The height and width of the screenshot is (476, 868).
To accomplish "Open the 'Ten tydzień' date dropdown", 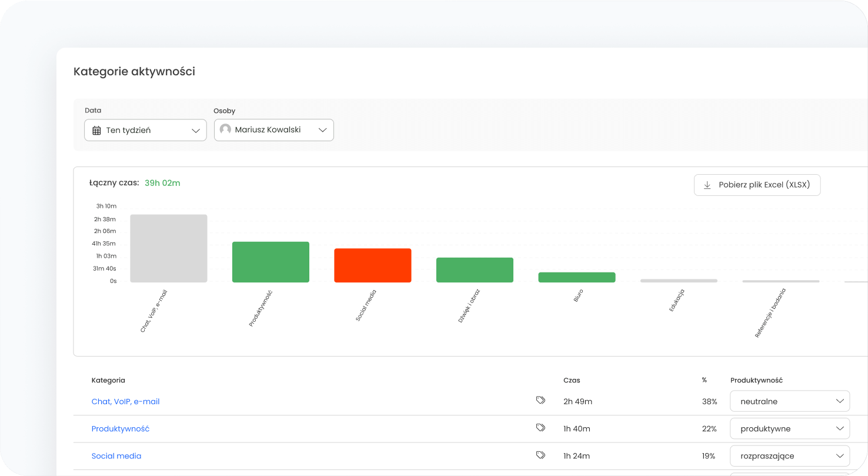I will coord(145,130).
